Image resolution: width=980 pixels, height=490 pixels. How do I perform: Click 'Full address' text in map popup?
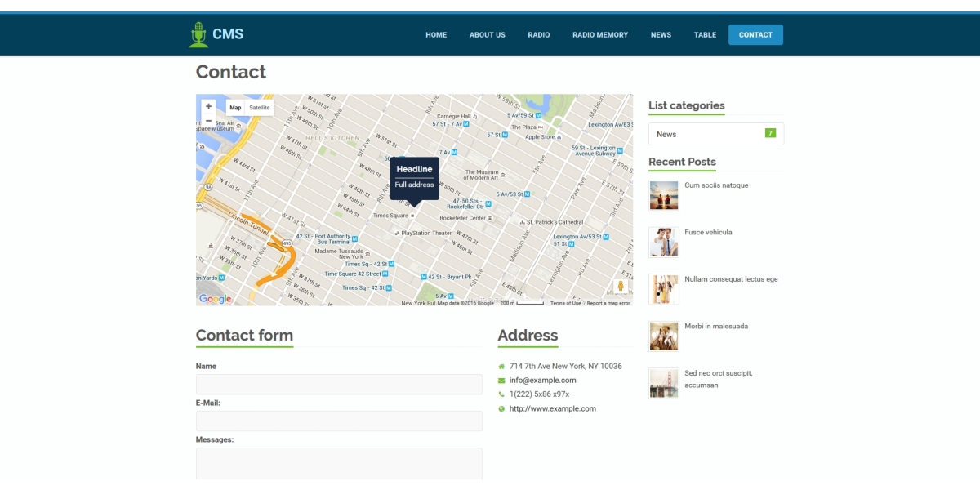pos(415,185)
